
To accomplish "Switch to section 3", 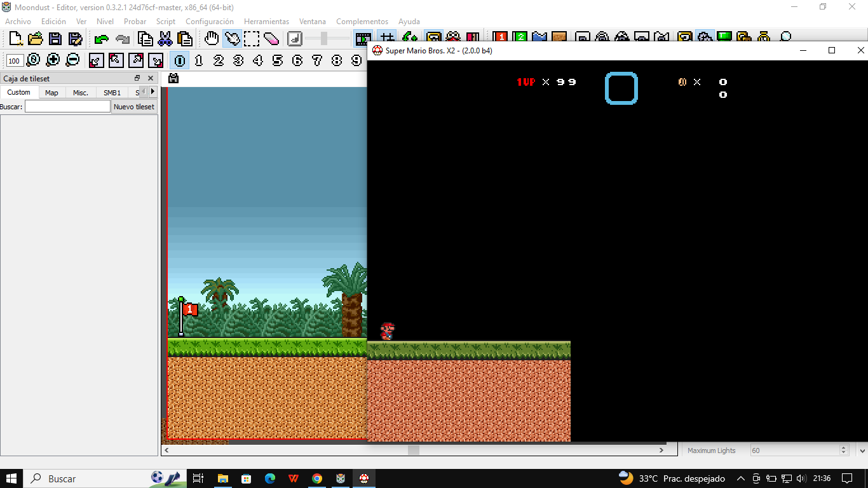I will click(238, 60).
